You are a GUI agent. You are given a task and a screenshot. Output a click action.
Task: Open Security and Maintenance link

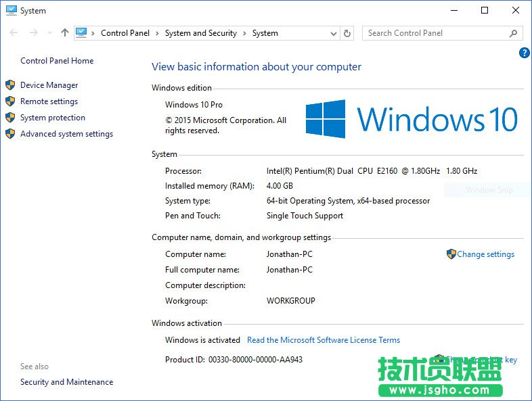(x=66, y=382)
